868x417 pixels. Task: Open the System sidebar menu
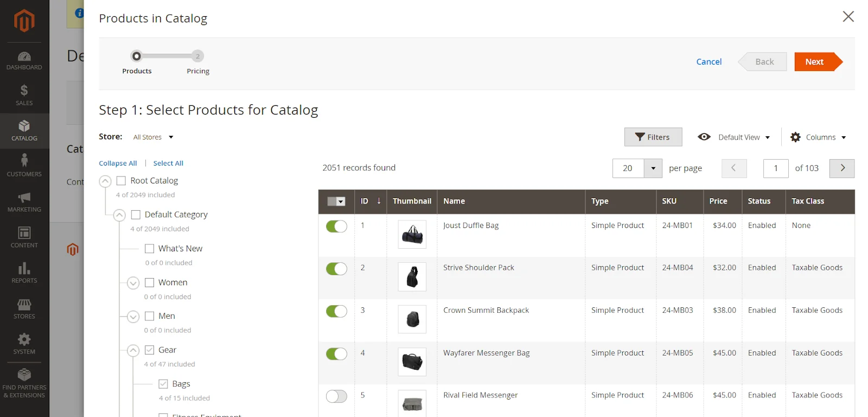(24, 344)
